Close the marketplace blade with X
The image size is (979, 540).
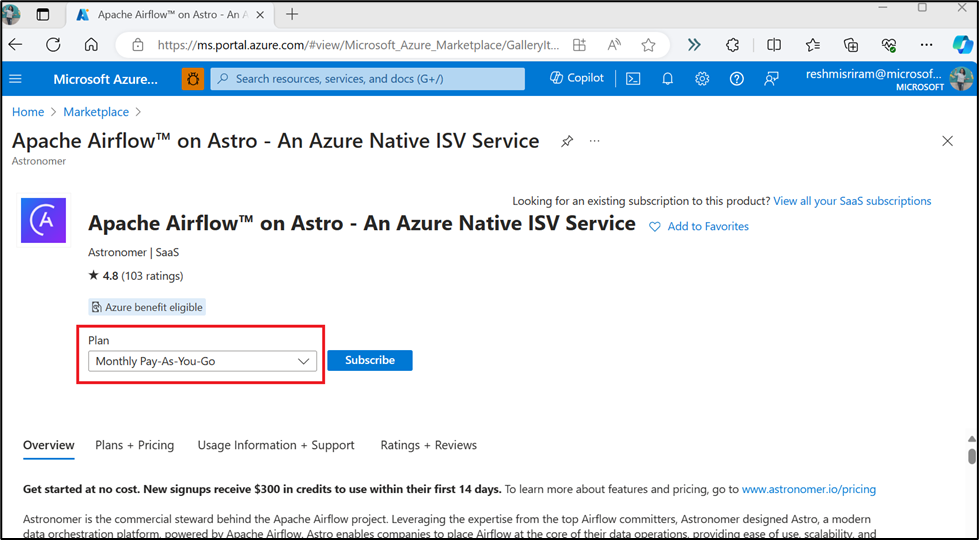tap(947, 141)
